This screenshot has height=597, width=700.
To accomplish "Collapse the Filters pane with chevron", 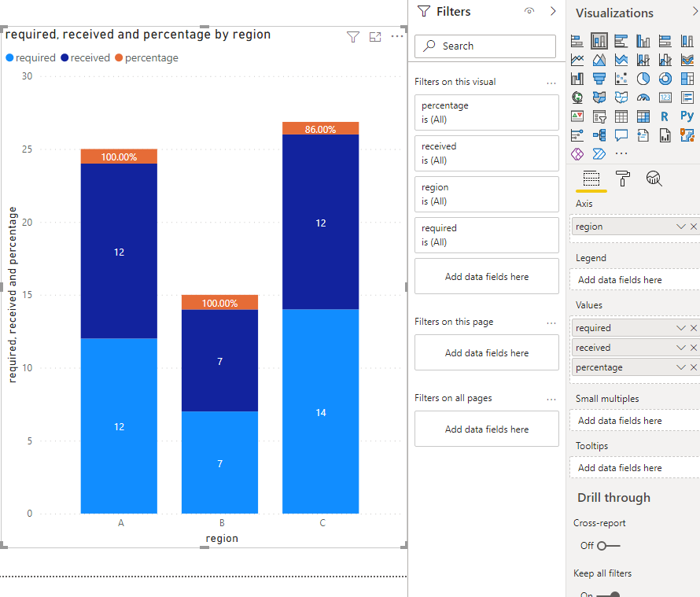I will (x=553, y=11).
